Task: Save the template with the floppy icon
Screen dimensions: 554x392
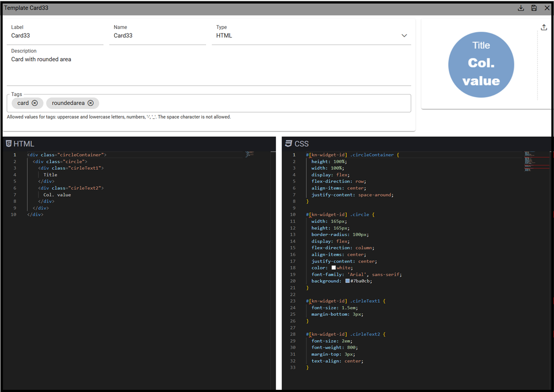Action: 534,8
